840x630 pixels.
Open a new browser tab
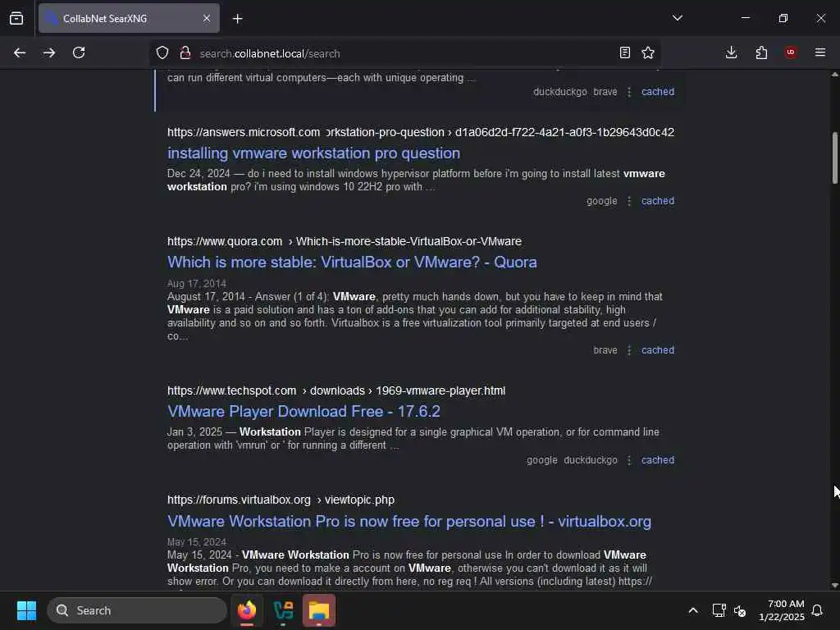(237, 19)
